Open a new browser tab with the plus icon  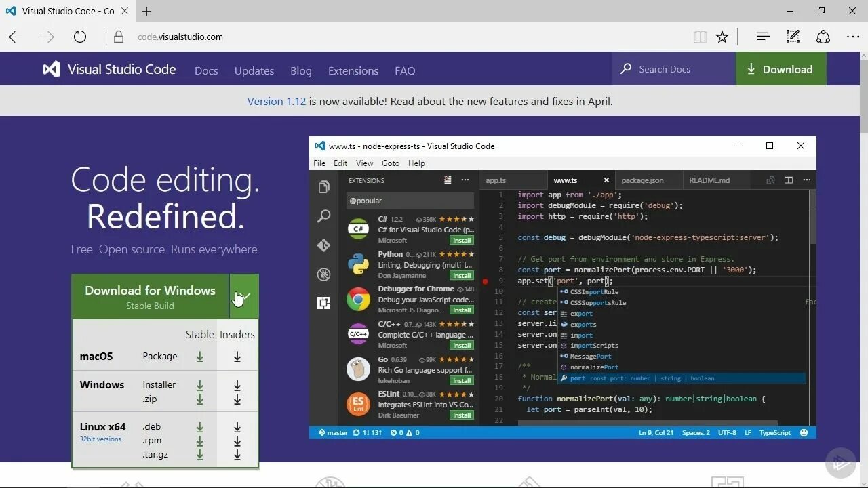pos(146,11)
